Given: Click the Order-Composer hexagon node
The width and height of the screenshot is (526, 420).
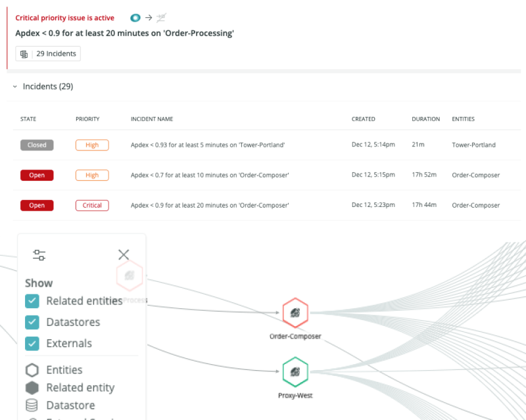Looking at the screenshot, I should (x=295, y=314).
